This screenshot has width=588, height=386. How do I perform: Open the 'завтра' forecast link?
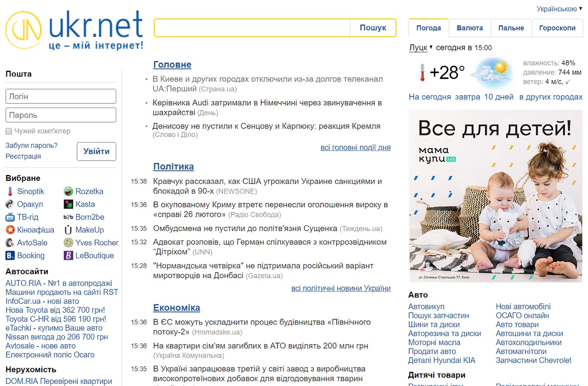(x=468, y=97)
